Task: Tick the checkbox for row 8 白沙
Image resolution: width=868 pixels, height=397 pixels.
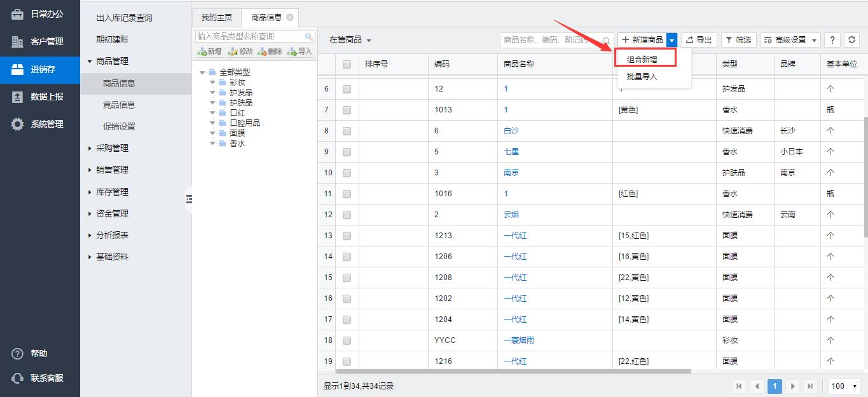Action: point(347,131)
